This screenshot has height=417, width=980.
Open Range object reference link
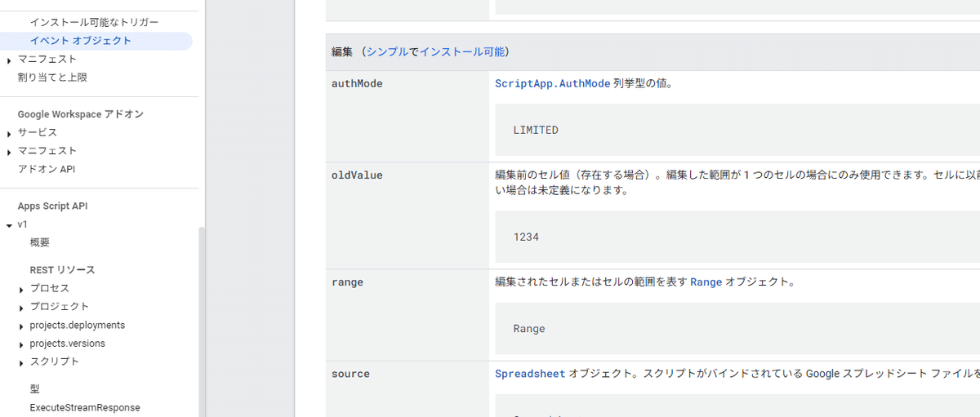[x=706, y=282]
